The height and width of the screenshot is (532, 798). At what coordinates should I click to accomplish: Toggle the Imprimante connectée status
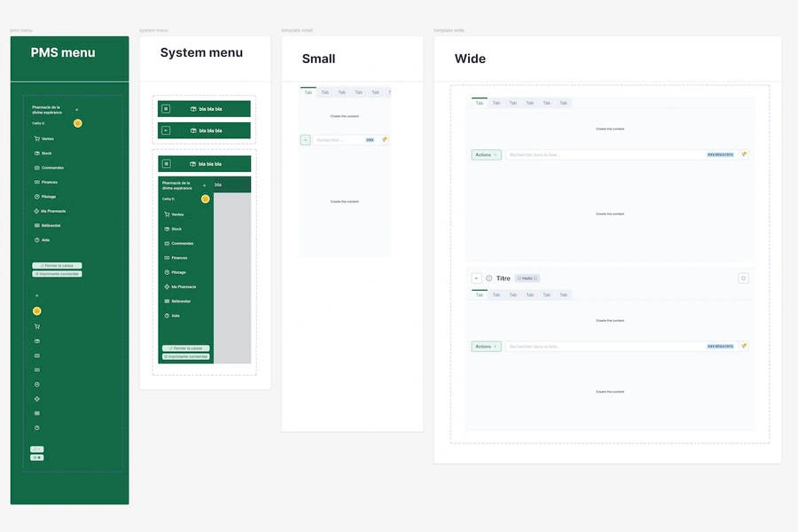click(57, 273)
